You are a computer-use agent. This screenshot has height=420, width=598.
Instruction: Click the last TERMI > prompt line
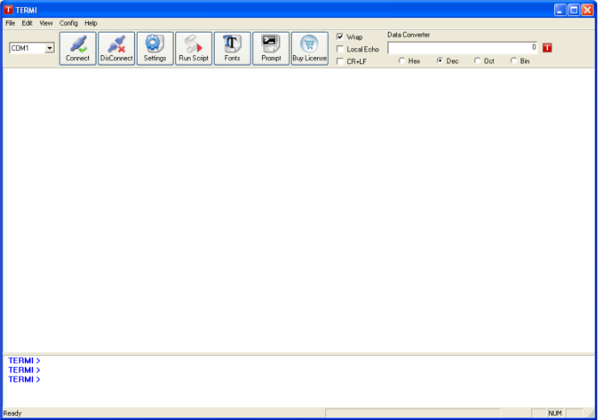24,379
